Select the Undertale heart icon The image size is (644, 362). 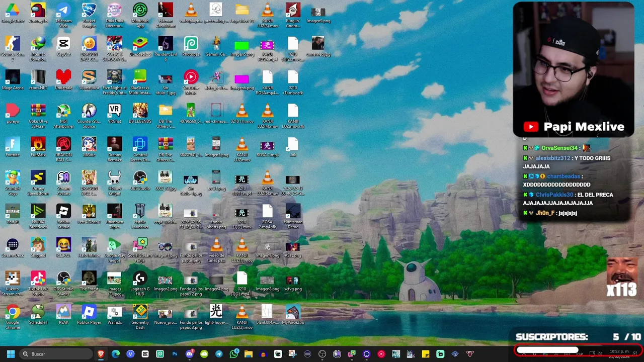(x=63, y=80)
